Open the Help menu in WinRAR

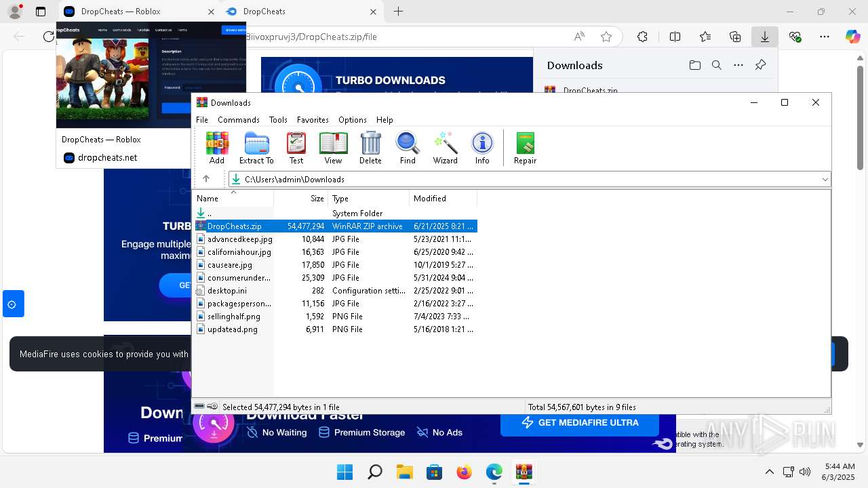[384, 119]
